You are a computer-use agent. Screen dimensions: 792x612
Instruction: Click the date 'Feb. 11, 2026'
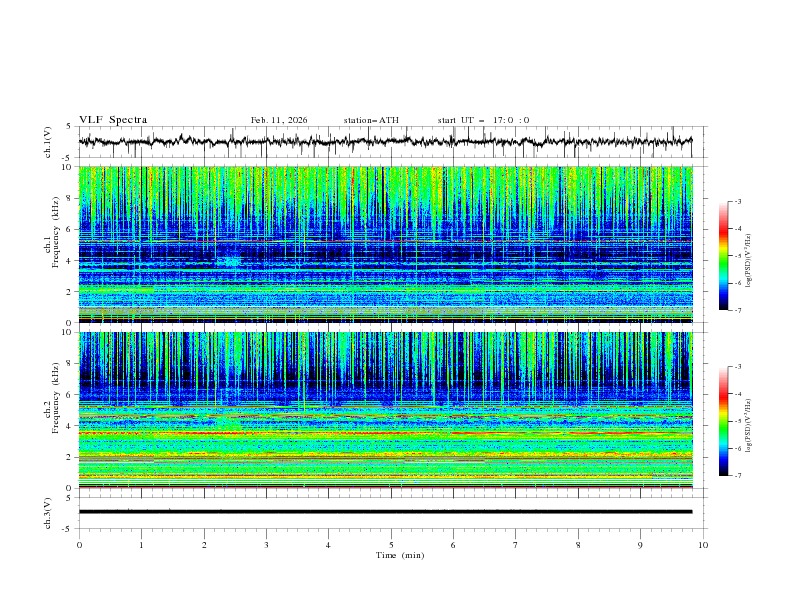pyautogui.click(x=279, y=120)
